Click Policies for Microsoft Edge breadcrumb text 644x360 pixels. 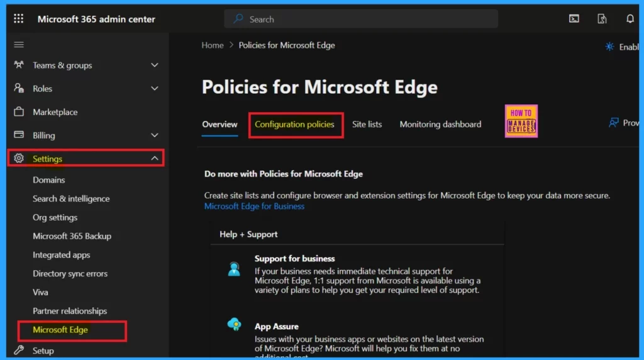[x=287, y=45]
